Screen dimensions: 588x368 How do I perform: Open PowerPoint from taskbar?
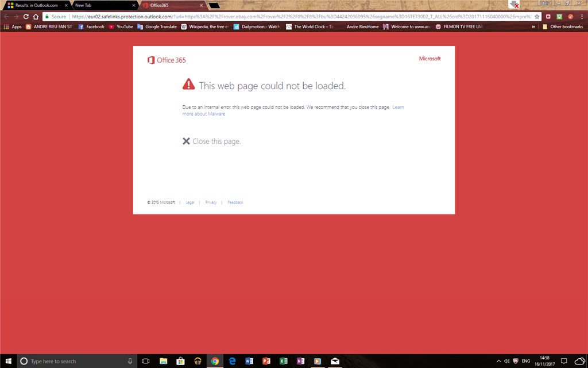pos(266,361)
